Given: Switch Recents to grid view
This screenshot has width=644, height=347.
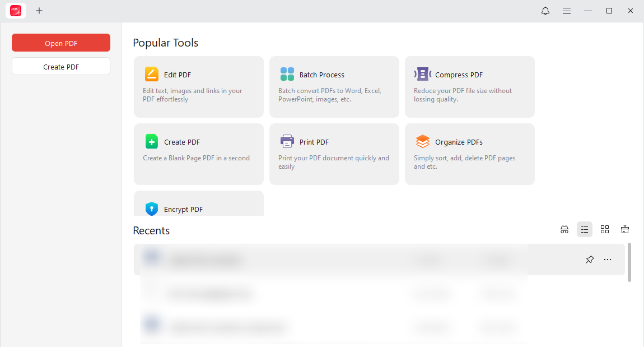Looking at the screenshot, I should [x=605, y=229].
